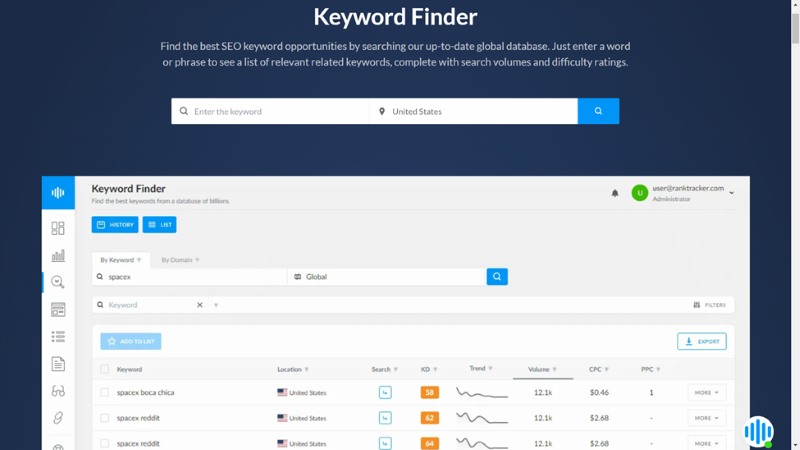The width and height of the screenshot is (800, 450).
Task: Switch to the By Keyword tab
Action: 120,260
